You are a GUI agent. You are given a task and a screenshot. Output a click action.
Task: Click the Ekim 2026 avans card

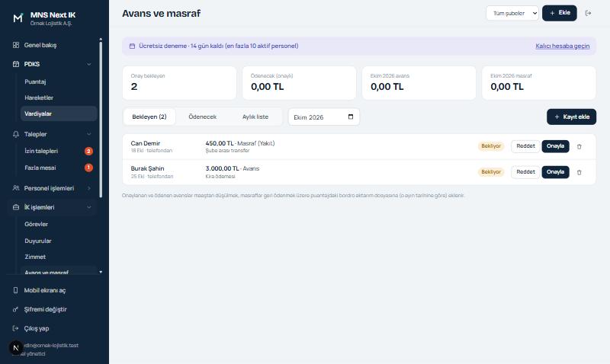419,83
